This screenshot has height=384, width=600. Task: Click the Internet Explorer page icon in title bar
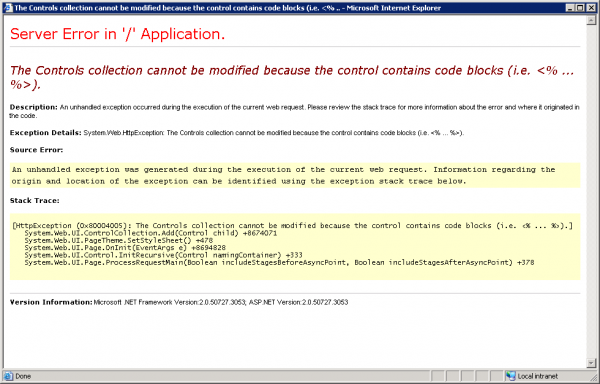click(8, 8)
